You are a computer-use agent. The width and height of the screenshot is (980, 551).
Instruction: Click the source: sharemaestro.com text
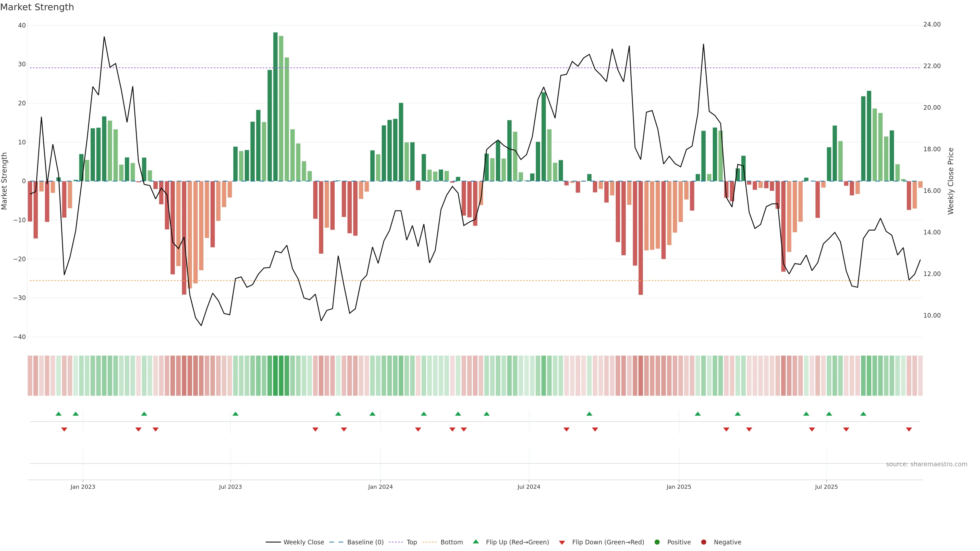pos(926,464)
